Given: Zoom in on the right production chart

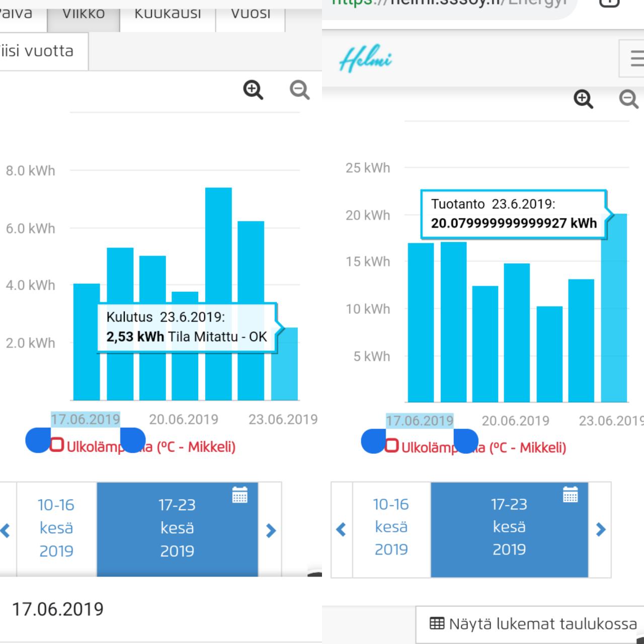Looking at the screenshot, I should pos(583,99).
